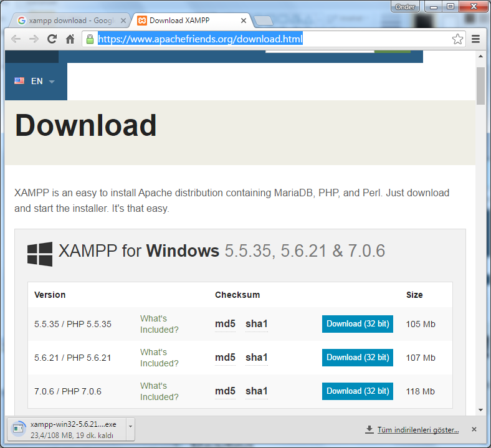Image resolution: width=491 pixels, height=448 pixels.
Task: Click the 105 Mb size value
Action: [x=421, y=324]
